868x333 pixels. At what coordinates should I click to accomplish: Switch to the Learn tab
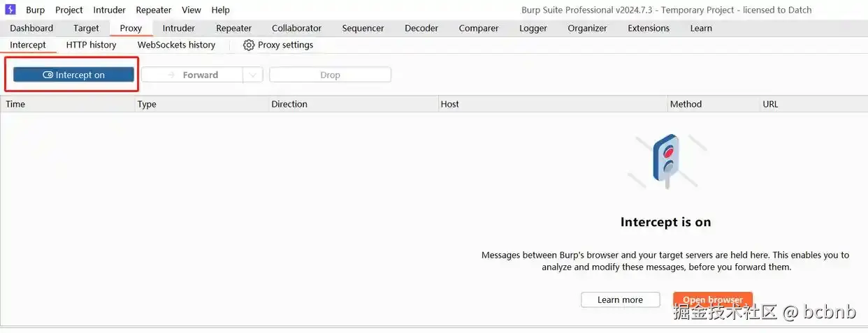tap(701, 28)
